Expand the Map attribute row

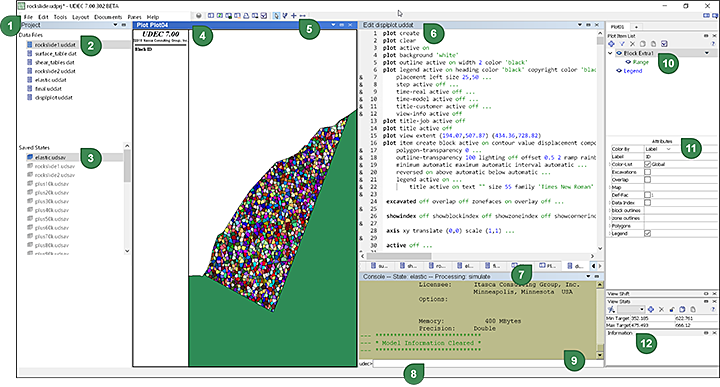pos(610,187)
